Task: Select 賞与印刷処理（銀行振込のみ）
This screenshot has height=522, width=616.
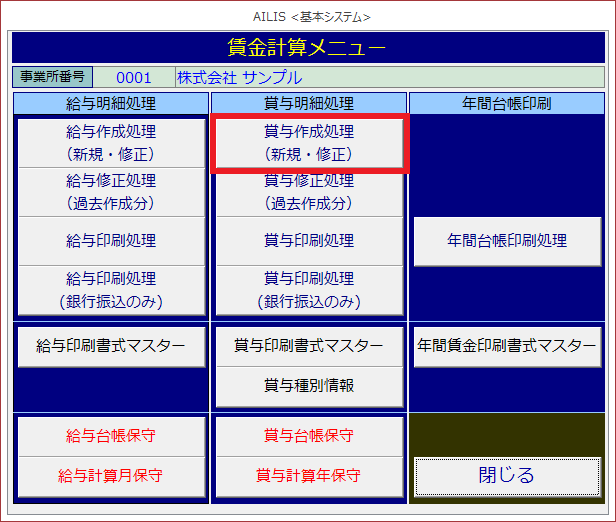Action: 308,289
